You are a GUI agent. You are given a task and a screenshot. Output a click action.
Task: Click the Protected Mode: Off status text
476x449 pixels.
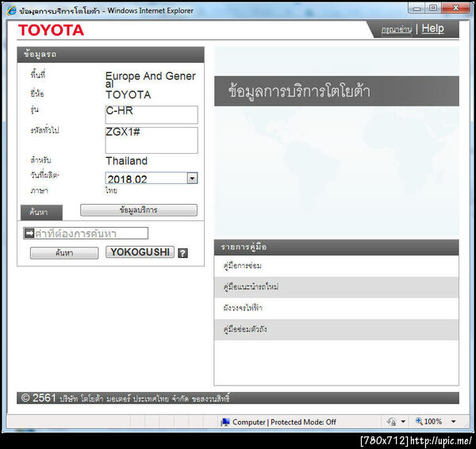point(303,422)
